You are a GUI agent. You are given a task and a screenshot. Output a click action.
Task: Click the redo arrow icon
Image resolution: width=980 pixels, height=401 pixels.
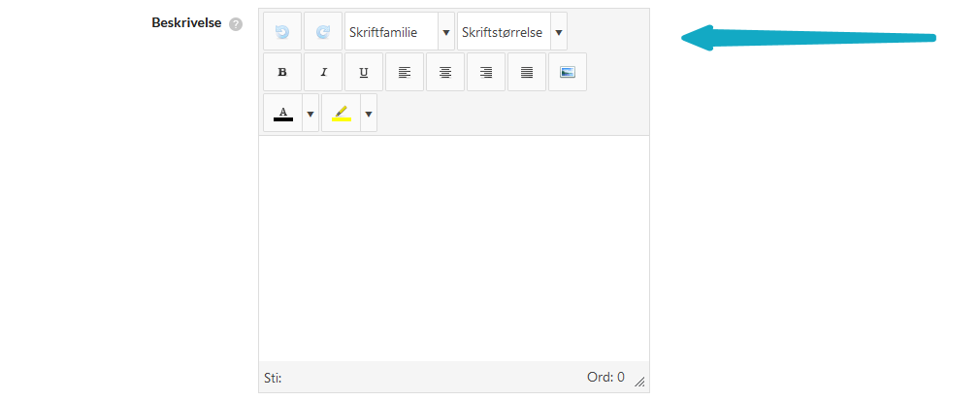point(323,32)
